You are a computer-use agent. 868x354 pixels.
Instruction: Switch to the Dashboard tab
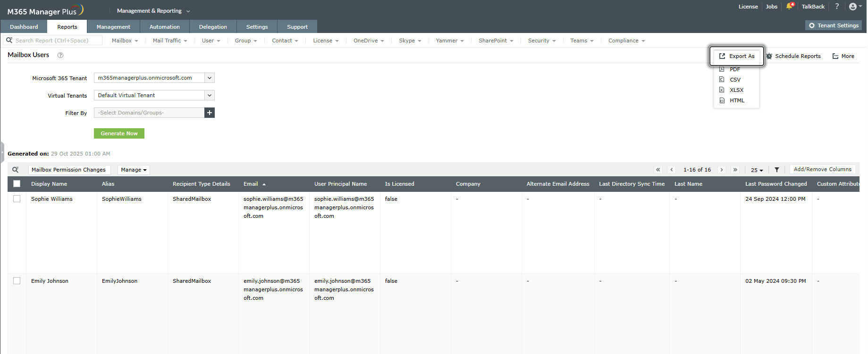click(24, 27)
